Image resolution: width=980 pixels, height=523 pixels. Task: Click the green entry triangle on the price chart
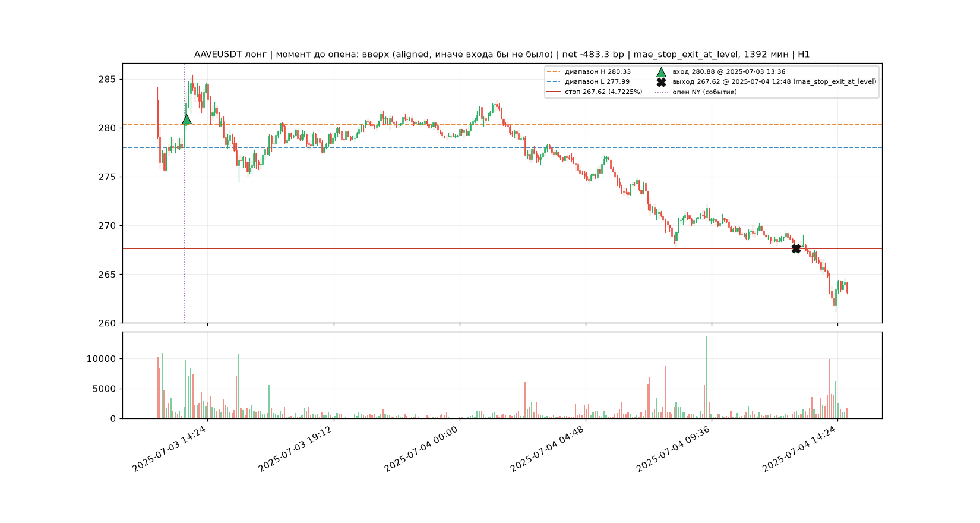pyautogui.click(x=186, y=119)
